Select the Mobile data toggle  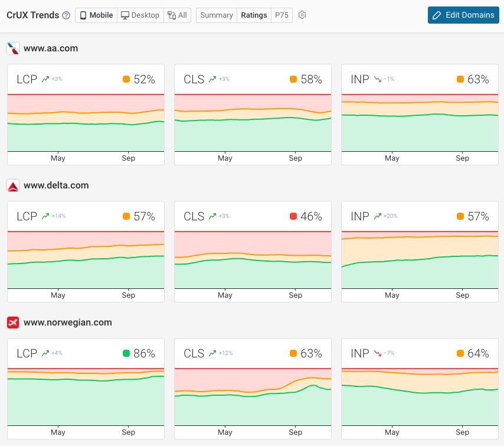pyautogui.click(x=96, y=15)
